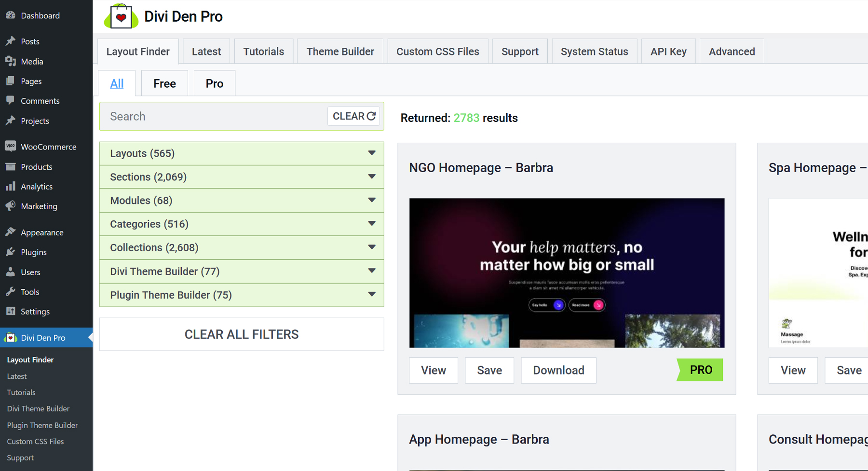Image resolution: width=868 pixels, height=471 pixels.
Task: Click the Marketing megaphone icon
Action: 11,206
